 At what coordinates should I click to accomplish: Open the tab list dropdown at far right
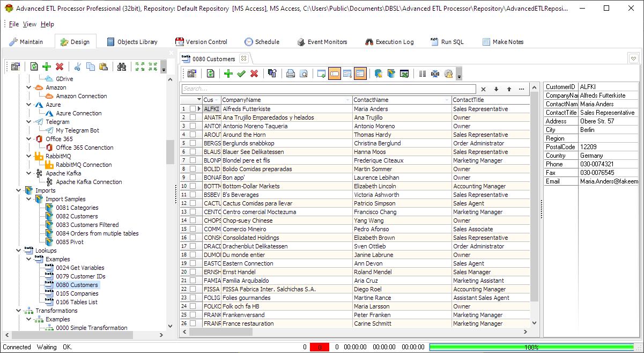pos(633,58)
